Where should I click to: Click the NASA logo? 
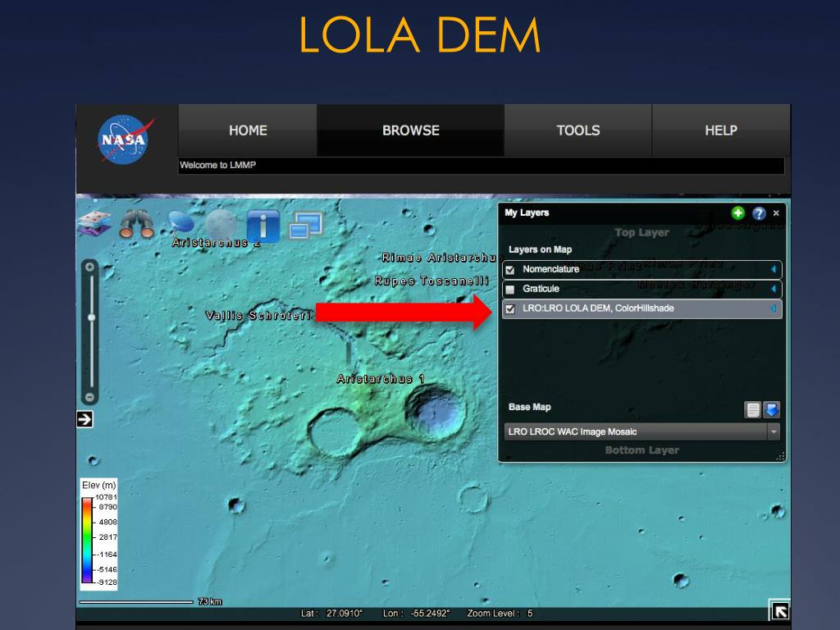coord(125,139)
